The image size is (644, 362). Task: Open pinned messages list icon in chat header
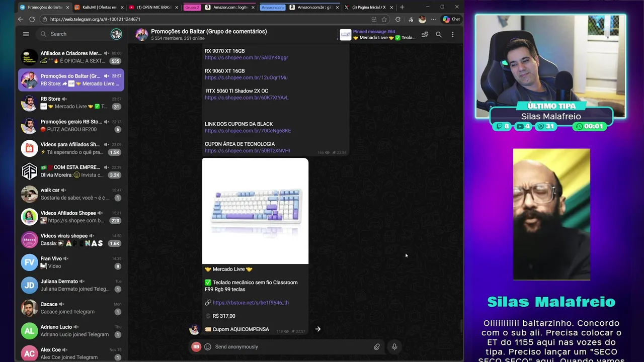425,34
